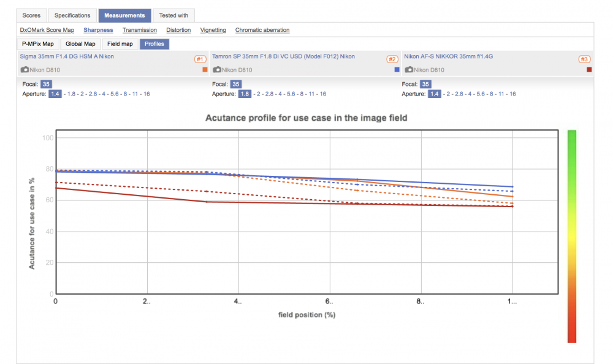Open the Specifications tab
The image size is (613, 364).
tap(72, 15)
